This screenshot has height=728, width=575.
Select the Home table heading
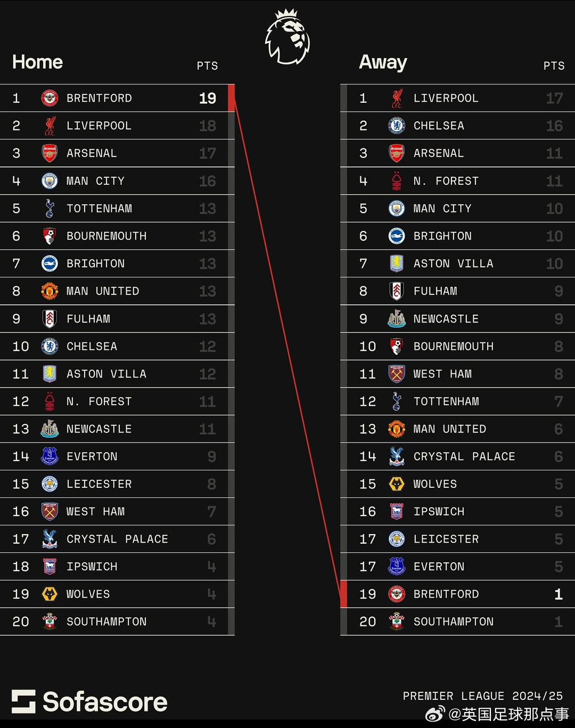point(37,62)
